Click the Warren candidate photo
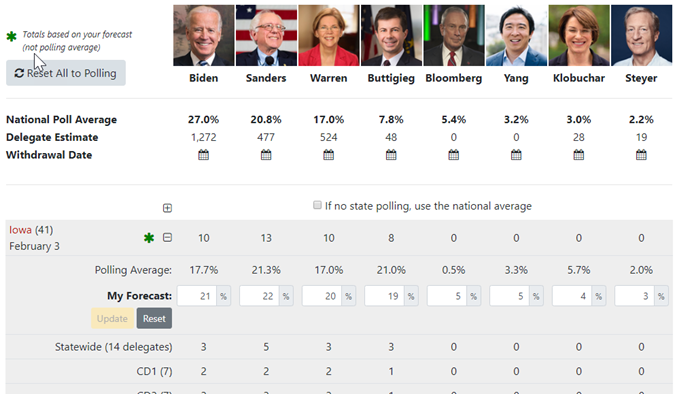Screen dimensions: 675x394 [329, 35]
